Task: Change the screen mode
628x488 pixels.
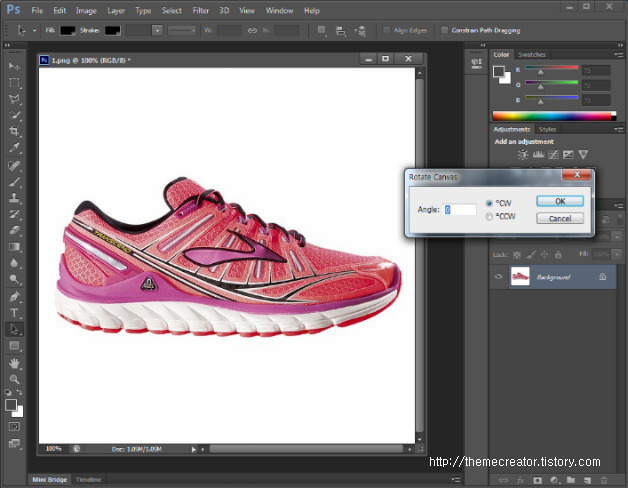Action: (14, 443)
